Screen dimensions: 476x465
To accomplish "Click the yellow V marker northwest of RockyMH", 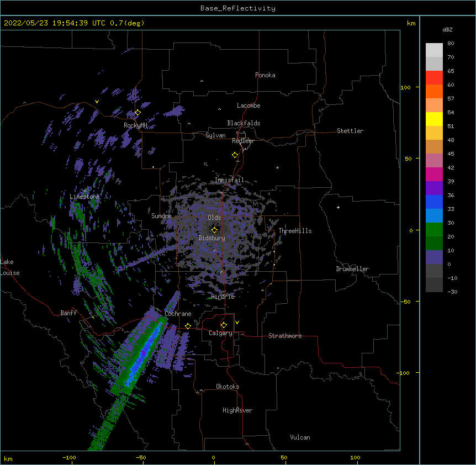I will click(x=97, y=102).
